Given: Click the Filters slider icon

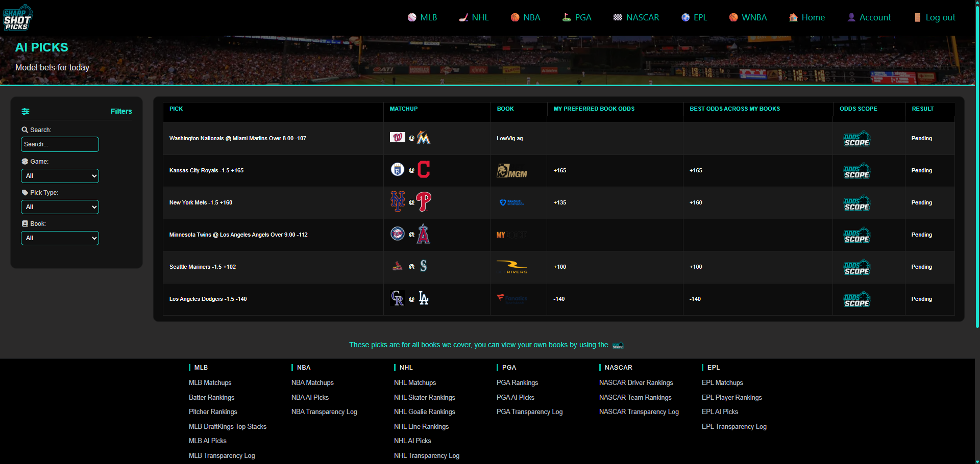Looking at the screenshot, I should (26, 111).
